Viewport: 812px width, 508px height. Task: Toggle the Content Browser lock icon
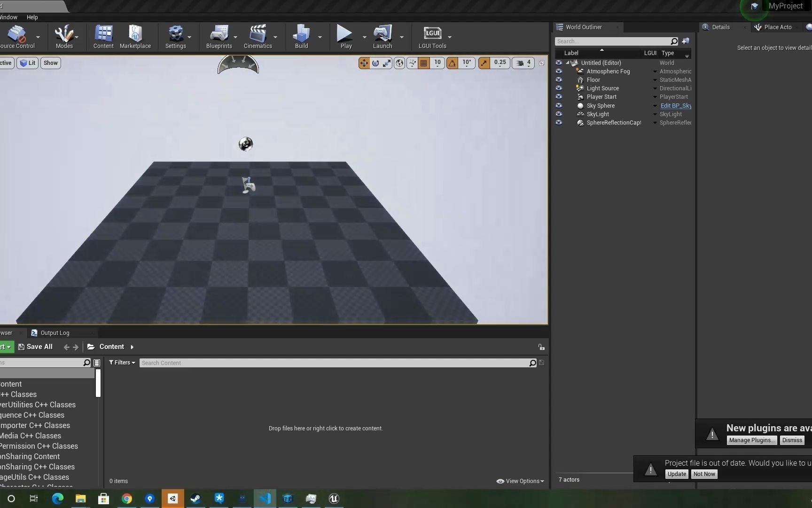click(541, 347)
